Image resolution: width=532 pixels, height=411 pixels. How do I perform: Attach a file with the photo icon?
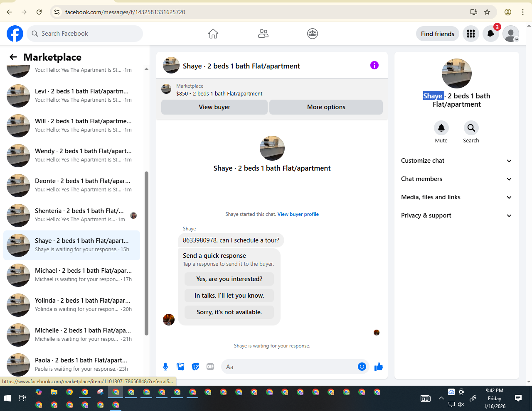(x=180, y=367)
